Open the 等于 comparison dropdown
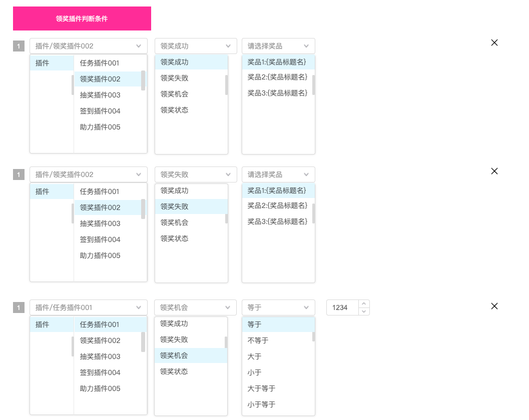The height and width of the screenshot is (420, 529). (278, 307)
